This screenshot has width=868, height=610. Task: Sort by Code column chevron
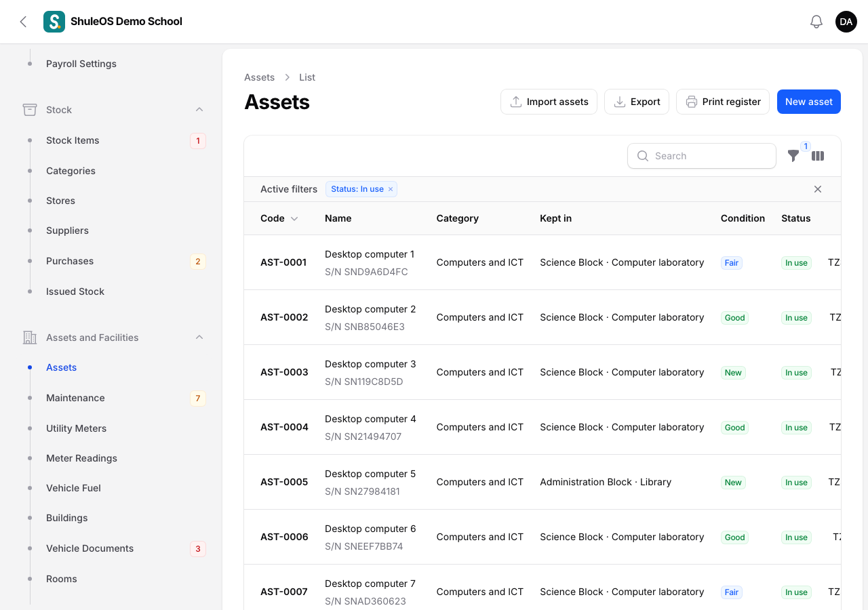point(294,218)
